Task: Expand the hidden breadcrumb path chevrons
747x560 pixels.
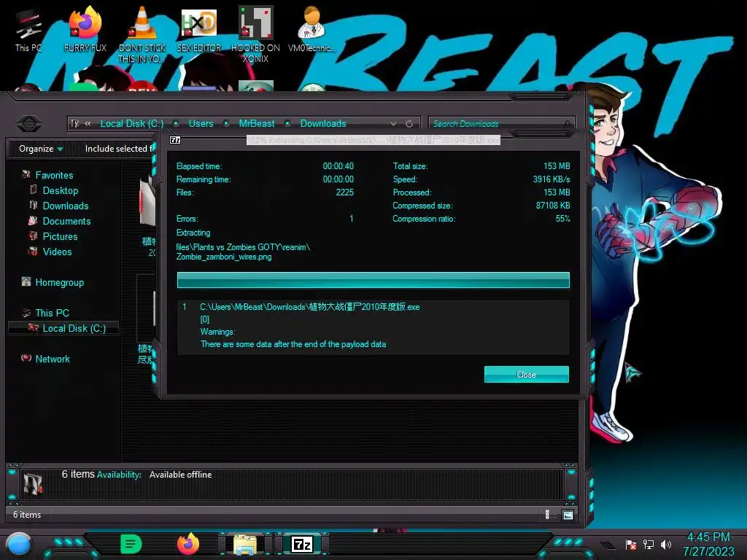Action: (x=88, y=123)
